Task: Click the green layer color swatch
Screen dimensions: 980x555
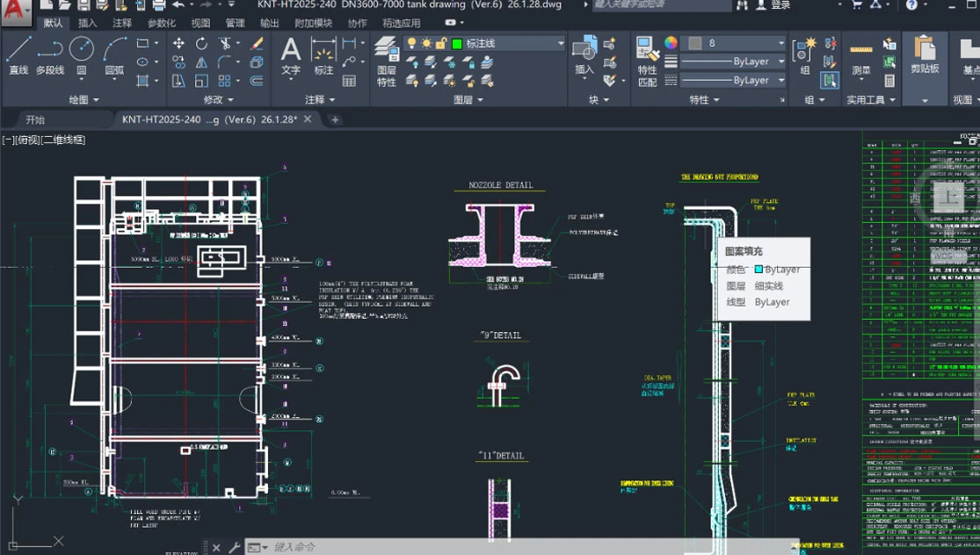Action: (457, 43)
